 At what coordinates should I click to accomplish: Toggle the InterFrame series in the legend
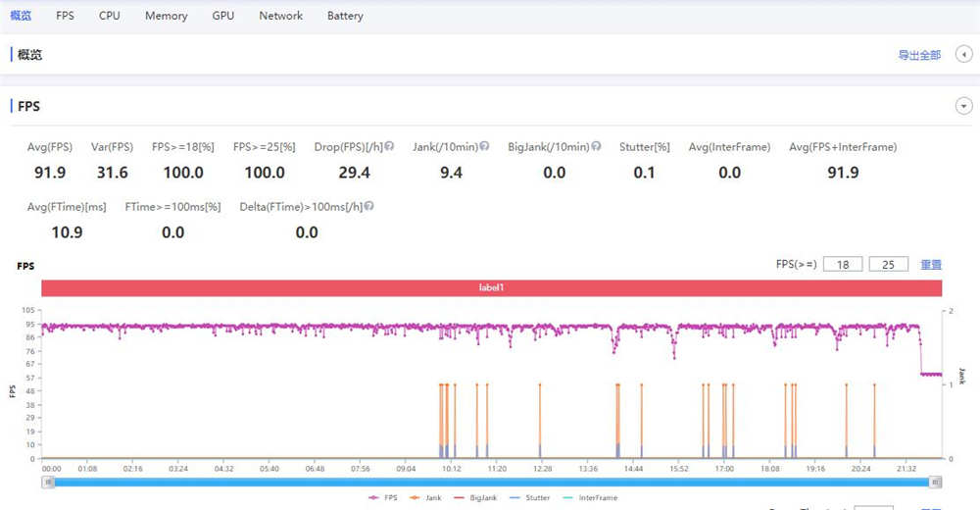[x=589, y=498]
